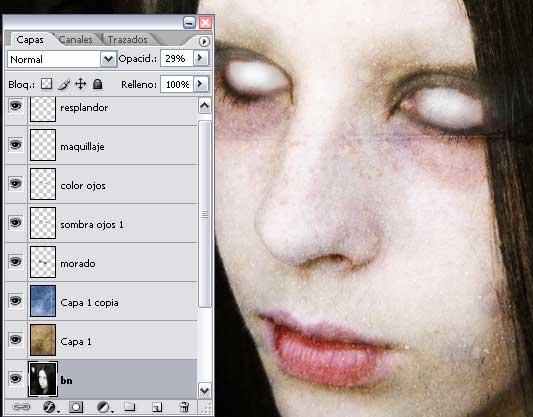The image size is (533, 417).
Task: Click the link layers icon
Action: (x=21, y=406)
